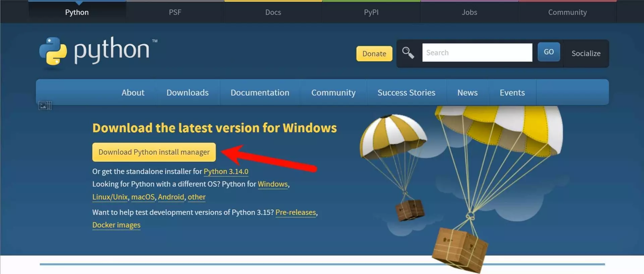Open the About menu item
This screenshot has width=644, height=274.
click(x=133, y=92)
